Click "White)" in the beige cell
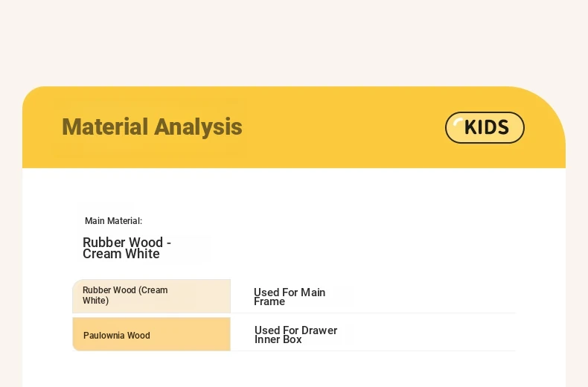 pyautogui.click(x=95, y=301)
